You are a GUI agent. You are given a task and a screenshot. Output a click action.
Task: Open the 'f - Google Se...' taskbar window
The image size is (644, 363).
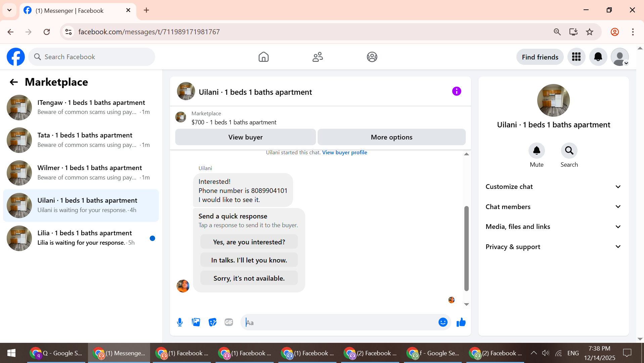433,353
